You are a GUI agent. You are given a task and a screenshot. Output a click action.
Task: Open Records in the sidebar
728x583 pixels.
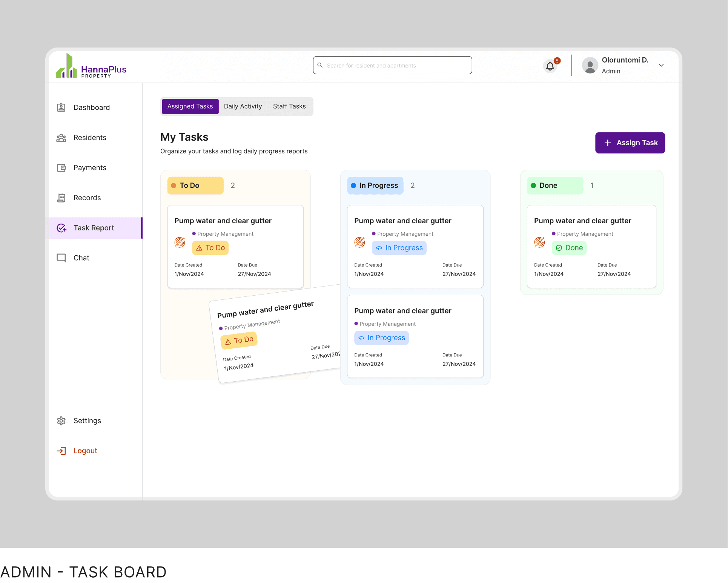[87, 198]
